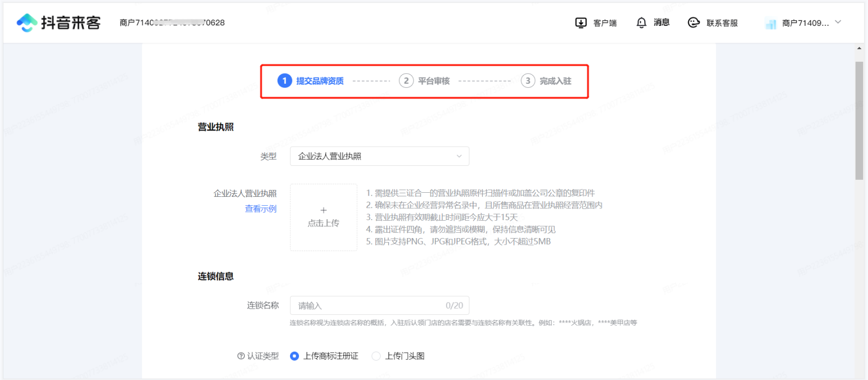Click the 大小不超过5MB requirement line
The width and height of the screenshot is (868, 380).
[458, 242]
